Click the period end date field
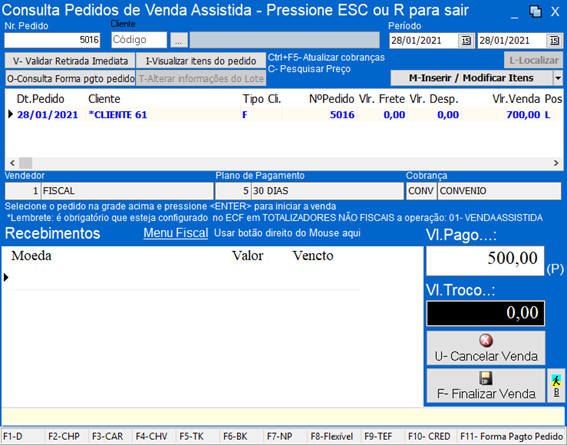The image size is (567, 445). pos(513,40)
